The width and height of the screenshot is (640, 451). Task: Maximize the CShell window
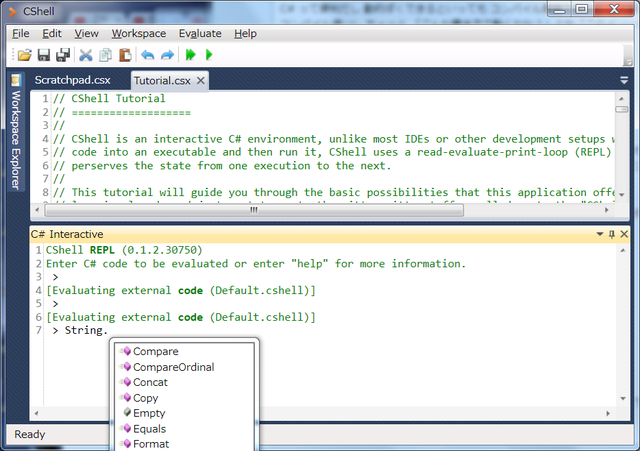point(582,9)
